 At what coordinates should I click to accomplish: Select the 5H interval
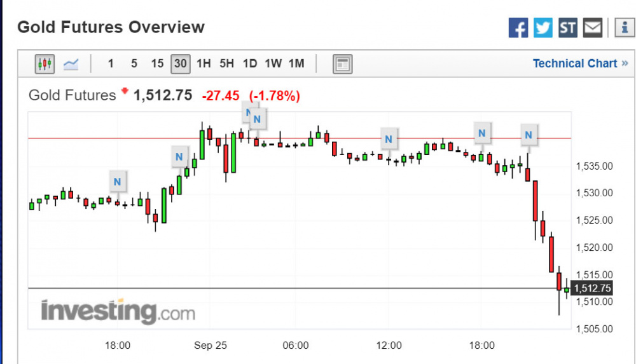(x=227, y=64)
